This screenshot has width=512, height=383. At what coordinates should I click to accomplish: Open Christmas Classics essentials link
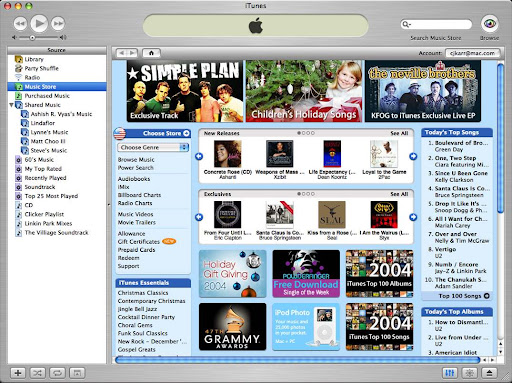[x=143, y=293]
